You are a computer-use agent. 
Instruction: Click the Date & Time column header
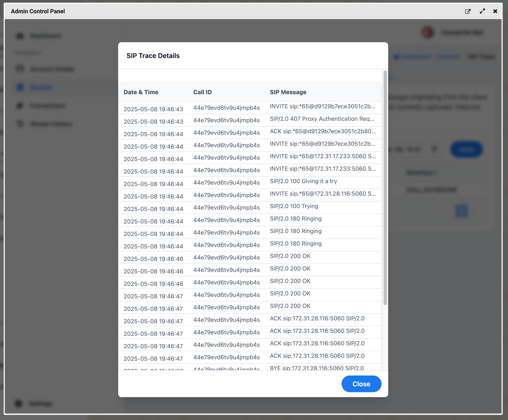coord(141,92)
